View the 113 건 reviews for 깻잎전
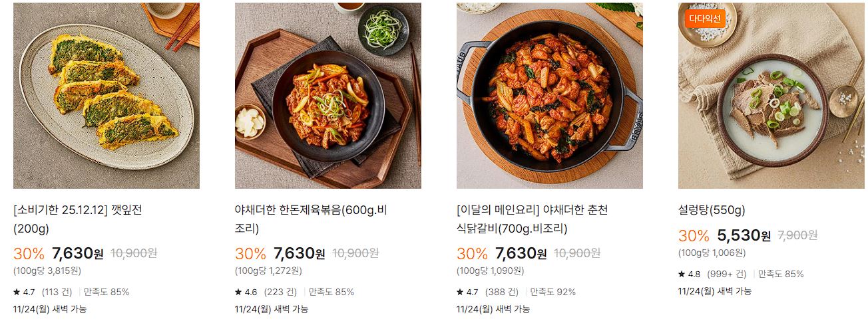 click(57, 292)
